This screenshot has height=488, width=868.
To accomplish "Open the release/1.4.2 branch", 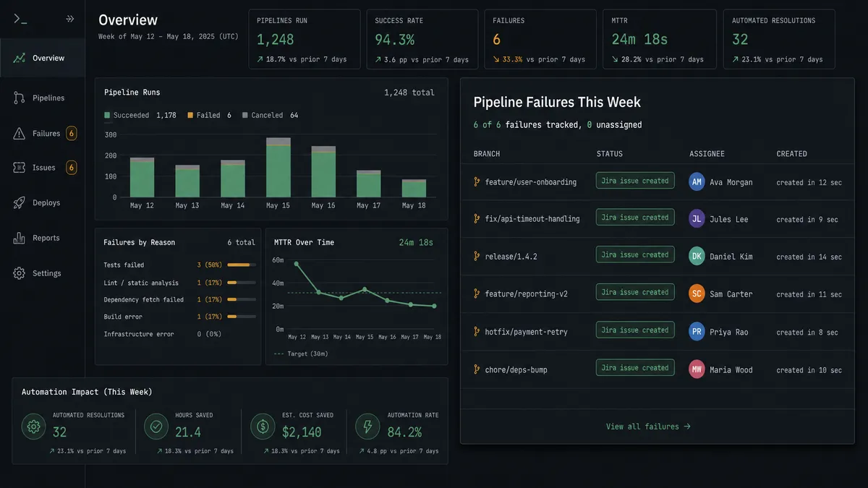I will click(x=511, y=257).
